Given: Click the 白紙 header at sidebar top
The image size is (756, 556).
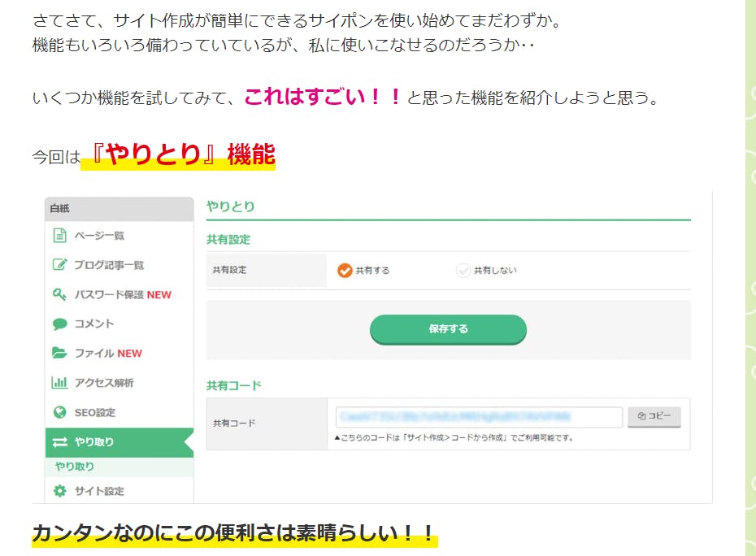Looking at the screenshot, I should [60, 208].
